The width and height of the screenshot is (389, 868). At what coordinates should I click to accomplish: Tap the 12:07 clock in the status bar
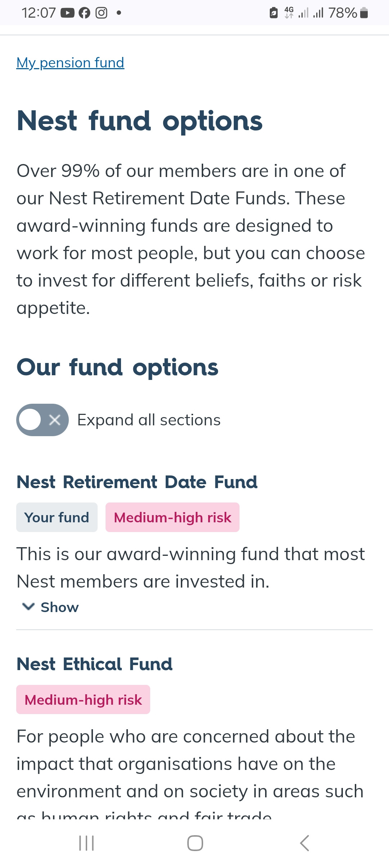tap(39, 13)
